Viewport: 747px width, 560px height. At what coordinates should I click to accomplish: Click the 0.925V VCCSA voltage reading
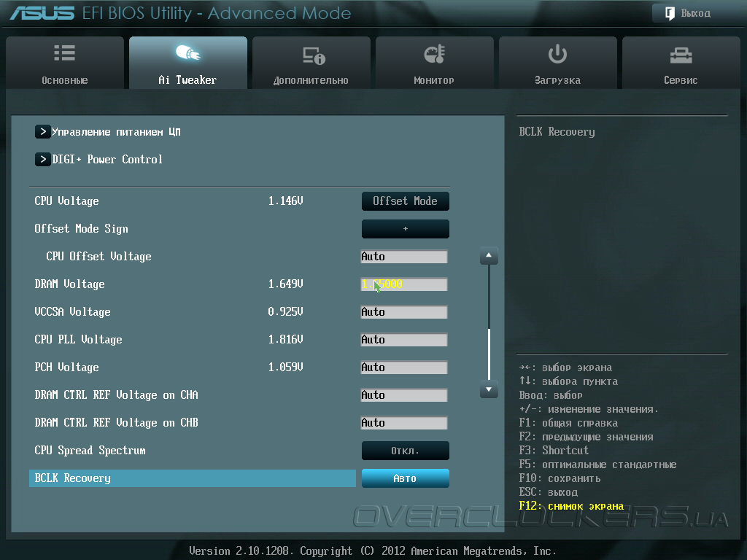tap(285, 312)
